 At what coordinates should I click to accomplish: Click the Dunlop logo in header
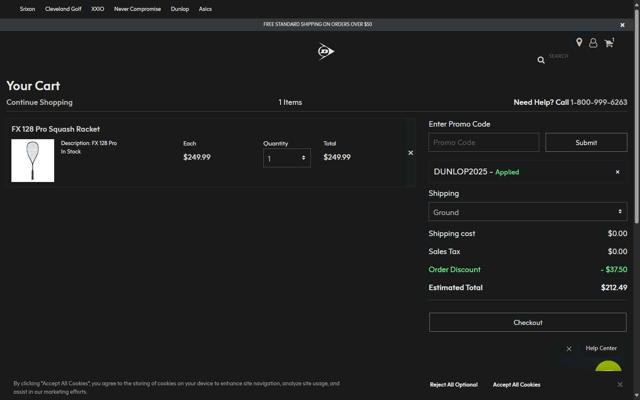click(326, 51)
